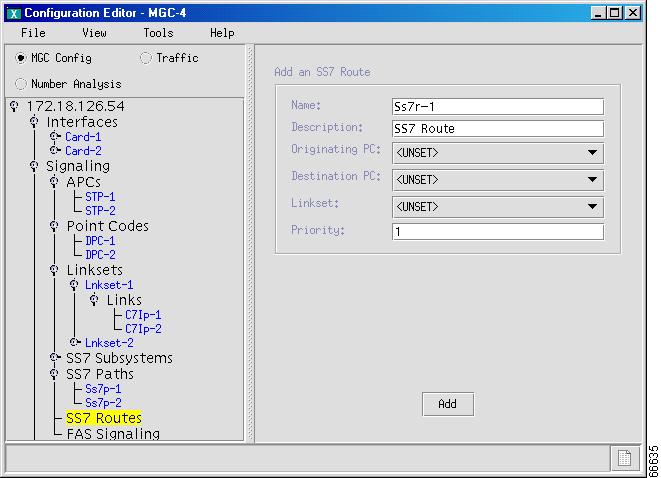Screen dimensions: 661x478
Task: Select the Traffic radio button
Action: tap(146, 58)
